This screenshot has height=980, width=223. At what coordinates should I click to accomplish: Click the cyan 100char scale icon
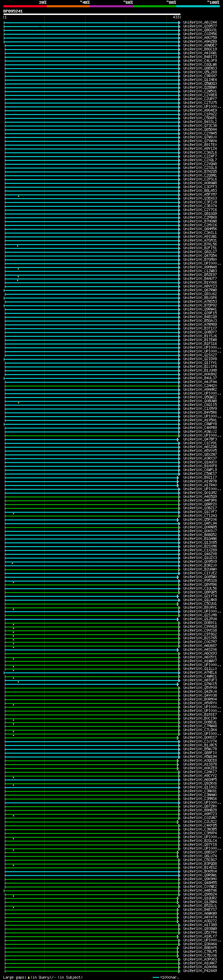(155, 977)
